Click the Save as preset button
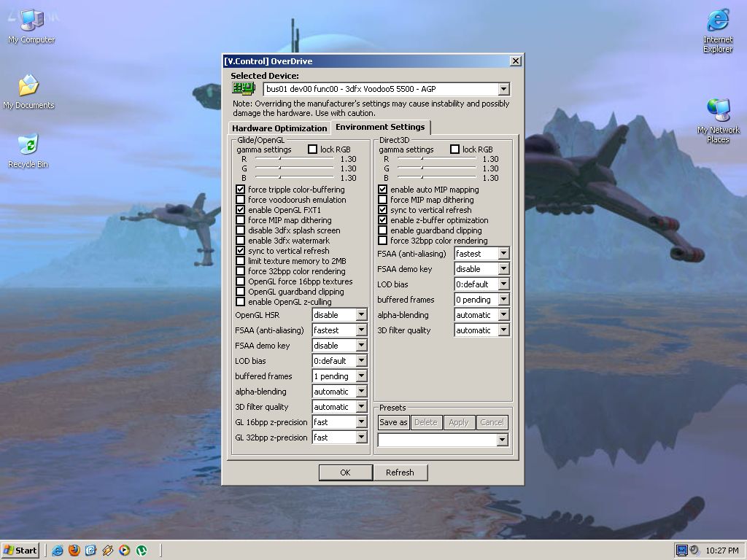Viewport: 747px width, 560px height. pyautogui.click(x=393, y=422)
